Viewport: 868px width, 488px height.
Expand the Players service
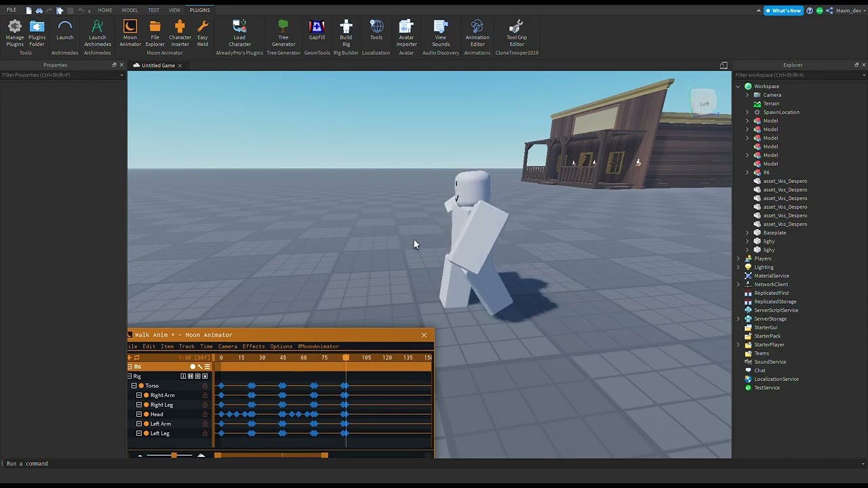(x=738, y=258)
